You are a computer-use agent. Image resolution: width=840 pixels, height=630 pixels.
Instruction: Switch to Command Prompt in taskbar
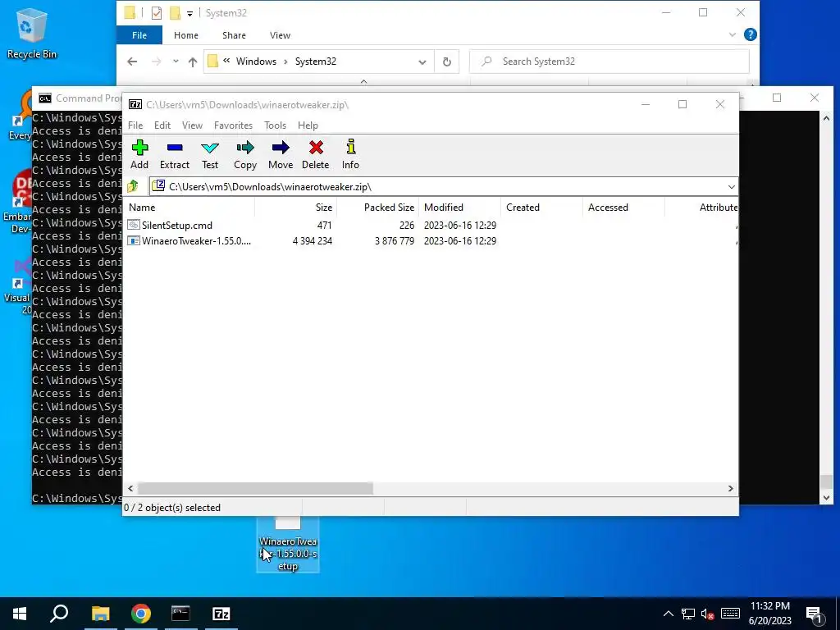pyautogui.click(x=180, y=614)
